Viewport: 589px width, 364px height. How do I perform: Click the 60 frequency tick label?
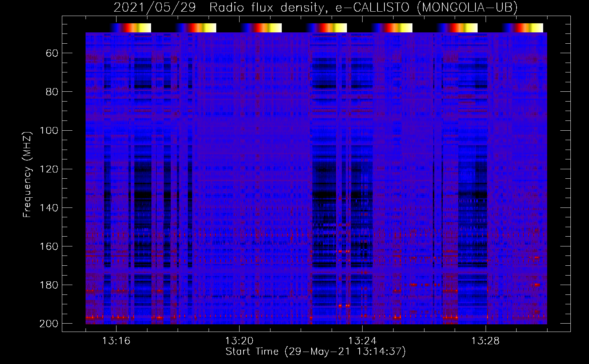tap(52, 53)
